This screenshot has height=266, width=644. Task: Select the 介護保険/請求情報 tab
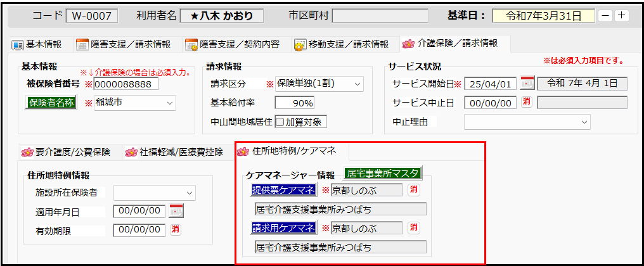[454, 44]
